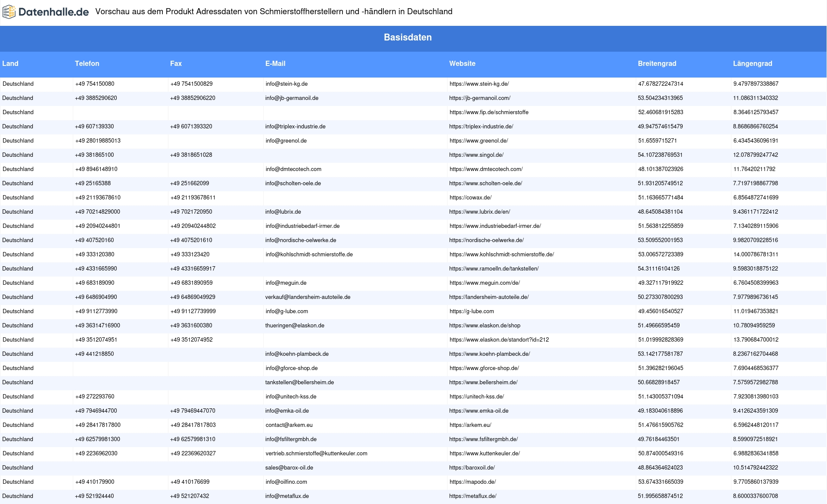
Task: Select fax number +49 38852906220
Action: pos(193,98)
